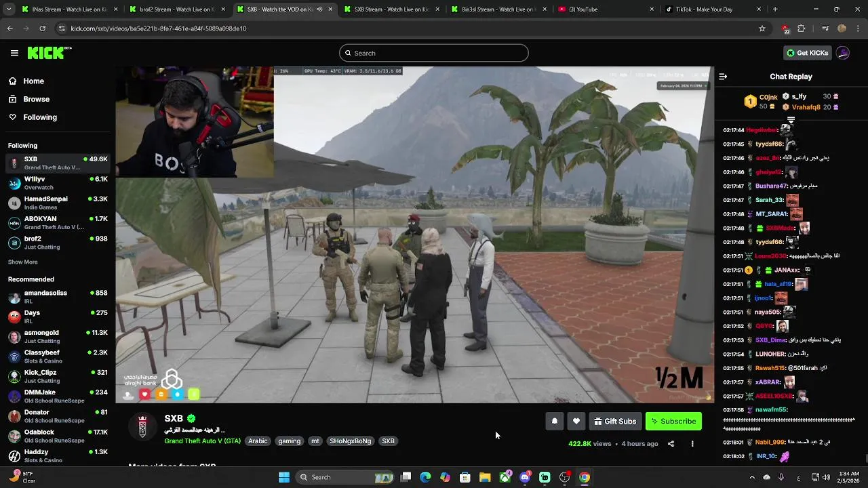Collapse the Chat Replay panel
This screenshot has width=868, height=488.
(723, 77)
